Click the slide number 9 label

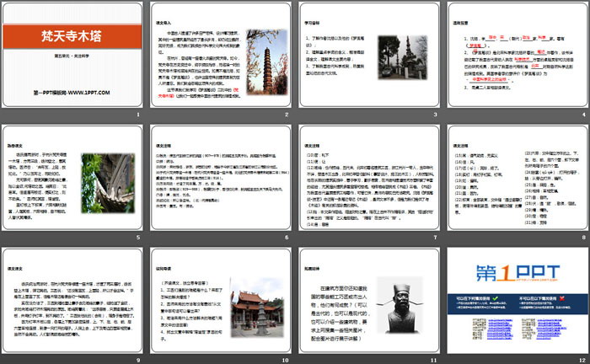(138, 361)
